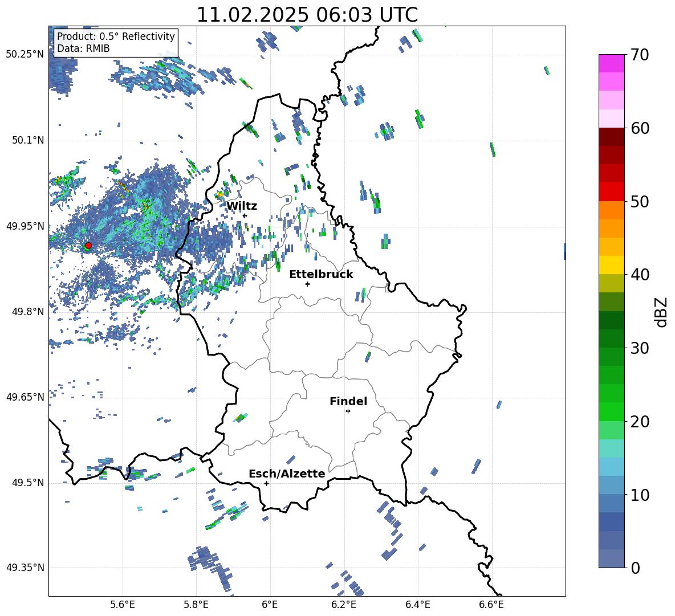Image resolution: width=675 pixels, height=616 pixels.
Task: Click the 'Product: 0.5° Reflectivity' text
Action: (116, 36)
